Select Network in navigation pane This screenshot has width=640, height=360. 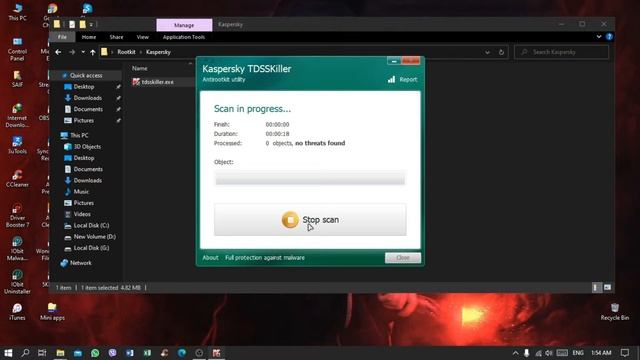80,263
